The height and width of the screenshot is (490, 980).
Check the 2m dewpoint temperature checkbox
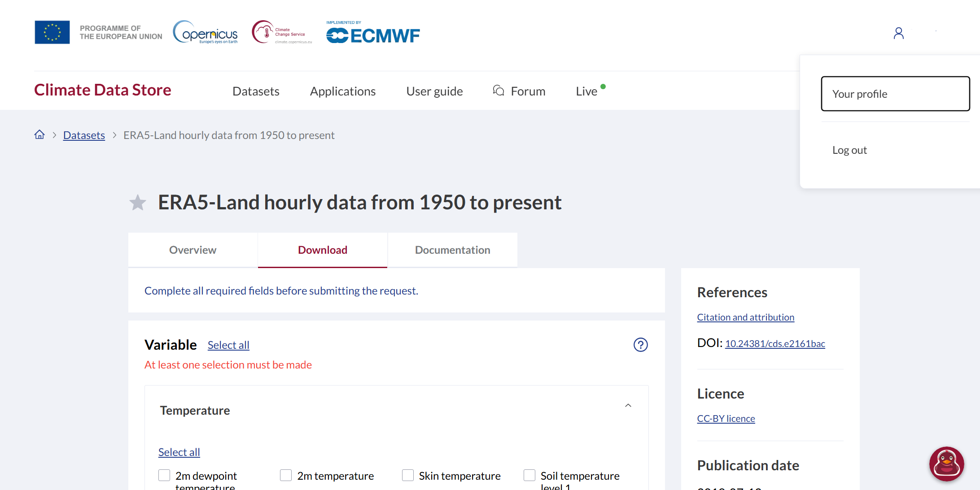click(164, 475)
